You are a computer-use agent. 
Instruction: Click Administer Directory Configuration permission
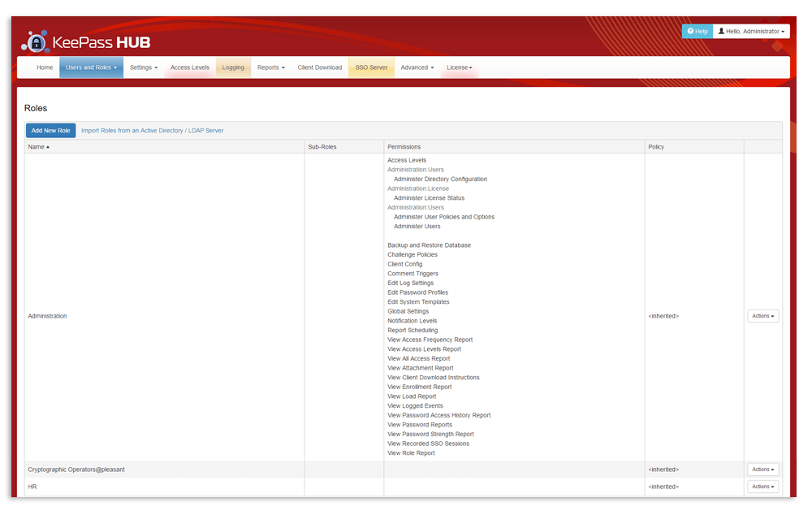(441, 180)
